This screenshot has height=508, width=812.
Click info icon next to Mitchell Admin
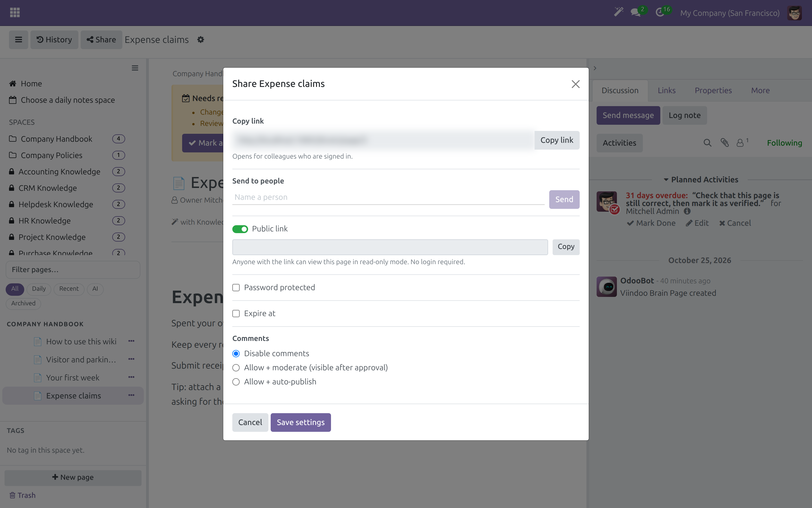click(x=687, y=211)
